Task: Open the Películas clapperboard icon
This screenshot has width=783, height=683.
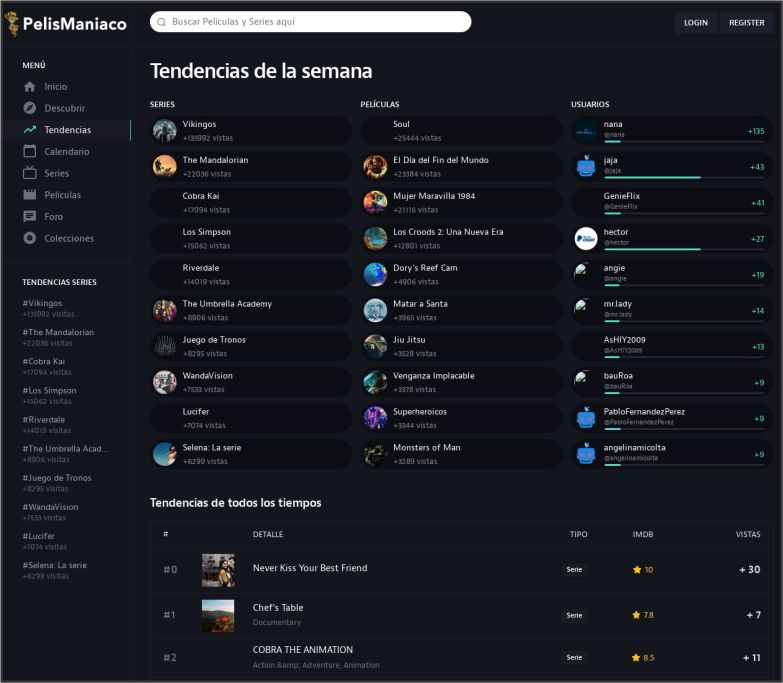Action: [30, 195]
